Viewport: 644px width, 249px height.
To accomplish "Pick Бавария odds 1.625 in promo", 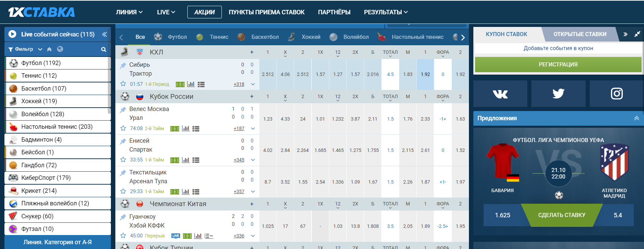I will pos(502,215).
